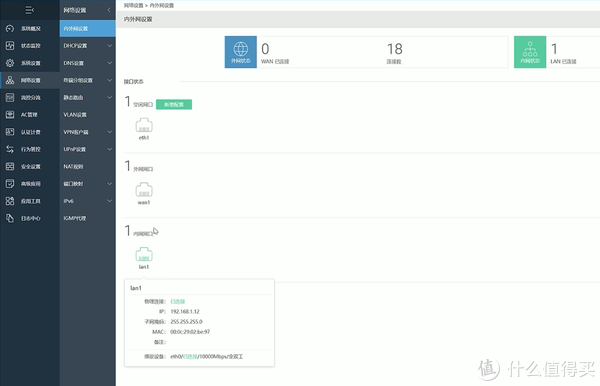Open 流控分流 sidebar icon

(x=10, y=97)
